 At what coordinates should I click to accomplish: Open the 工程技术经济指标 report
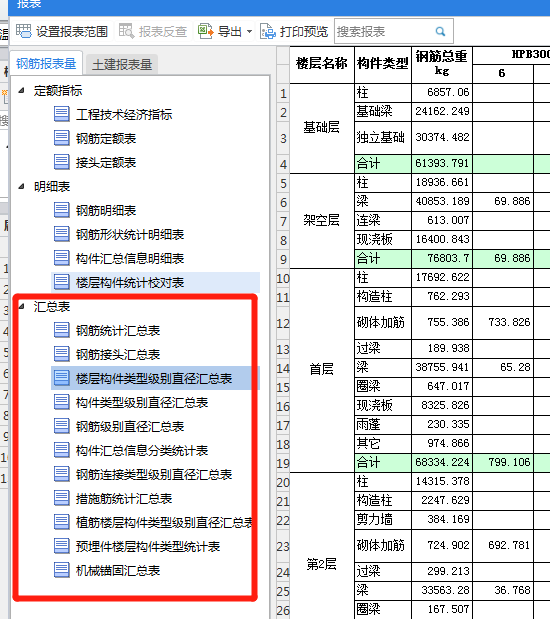coord(124,114)
